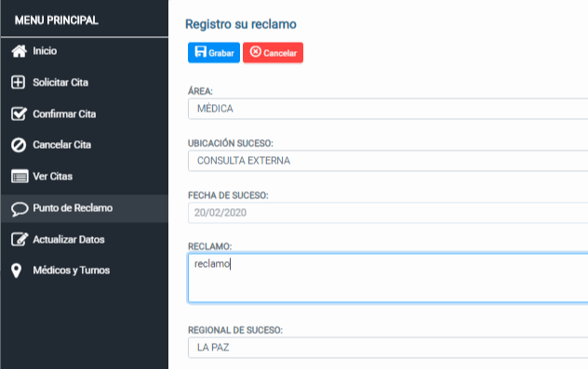Open the UBICACIÓN SUCESO dropdown showing CONSULTA EXTERNA
The image size is (588, 369).
[x=388, y=161]
